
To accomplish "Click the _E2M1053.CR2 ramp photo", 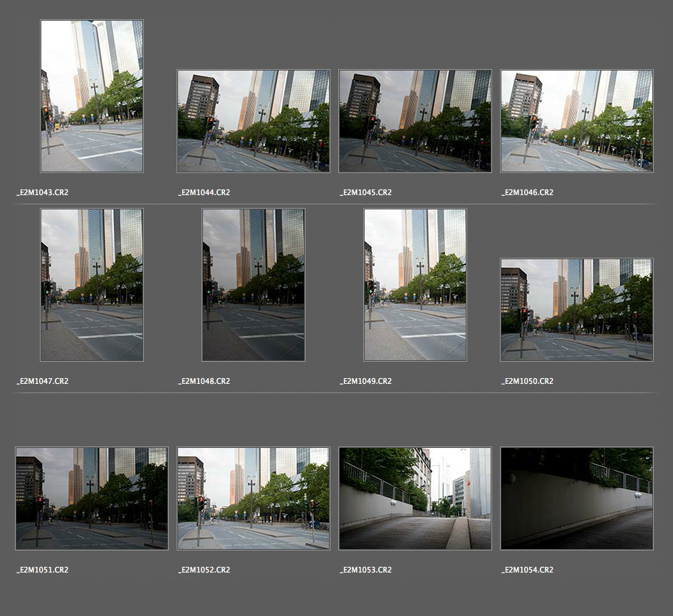I will pyautogui.click(x=415, y=498).
